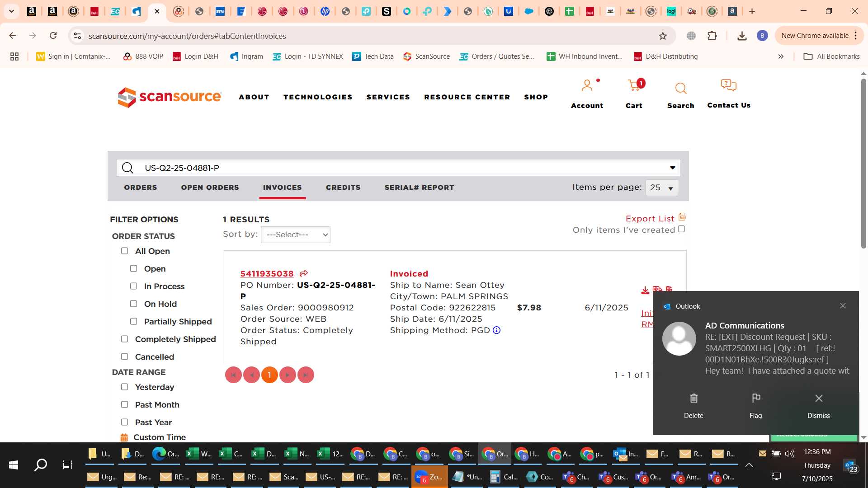Click the ScanSource logo

pyautogui.click(x=170, y=97)
